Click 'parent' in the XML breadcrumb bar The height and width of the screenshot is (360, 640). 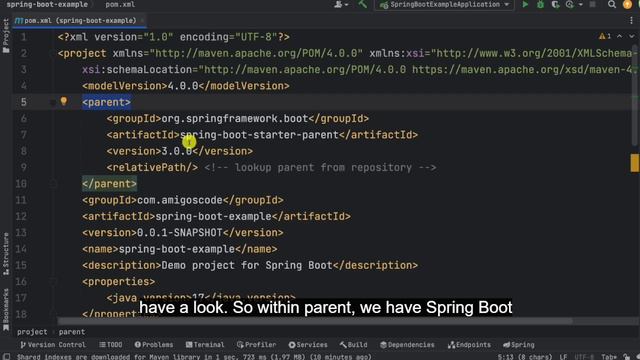72,332
